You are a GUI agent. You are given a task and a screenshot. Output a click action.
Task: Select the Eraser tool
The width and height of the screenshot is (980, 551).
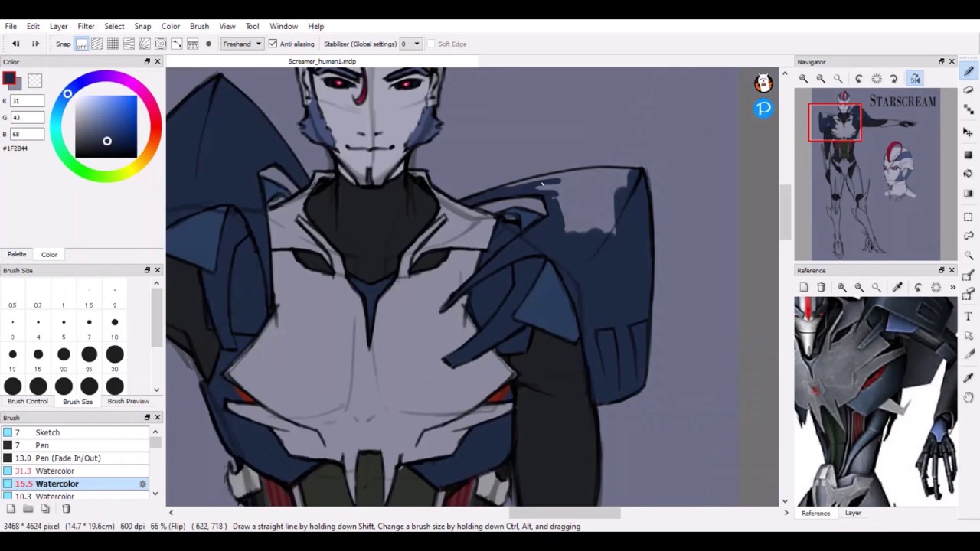969,90
